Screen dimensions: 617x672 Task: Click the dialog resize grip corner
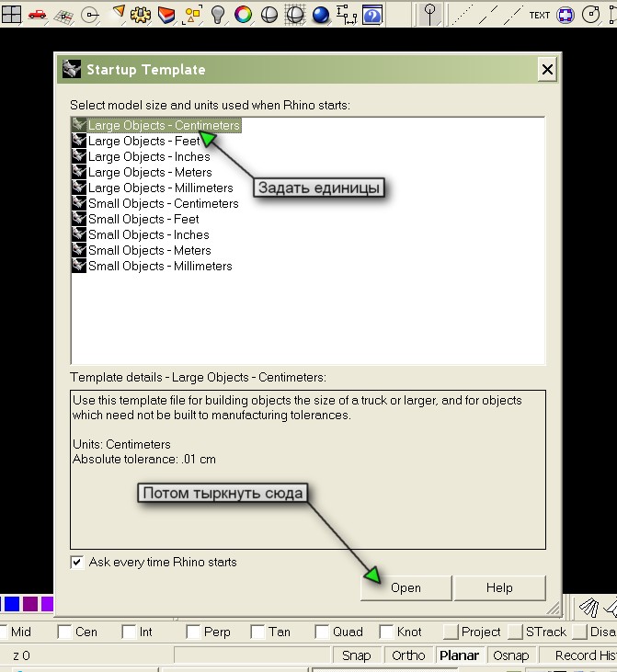coord(554,608)
